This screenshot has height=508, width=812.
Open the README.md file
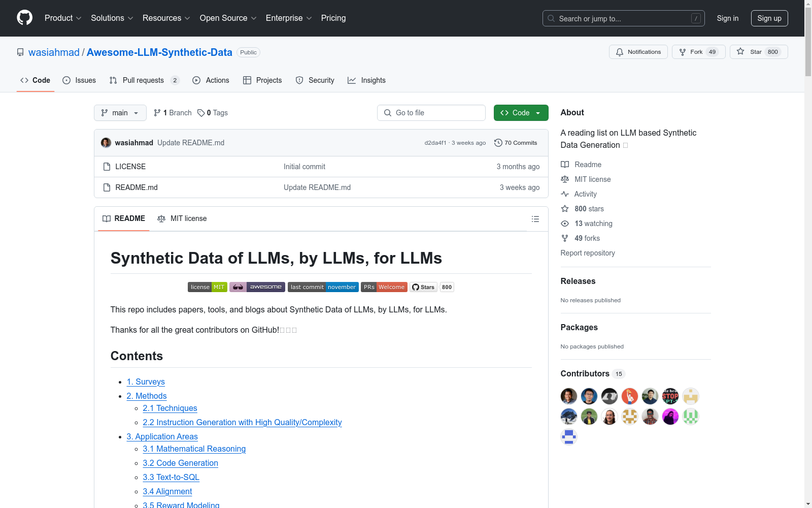pyautogui.click(x=137, y=187)
